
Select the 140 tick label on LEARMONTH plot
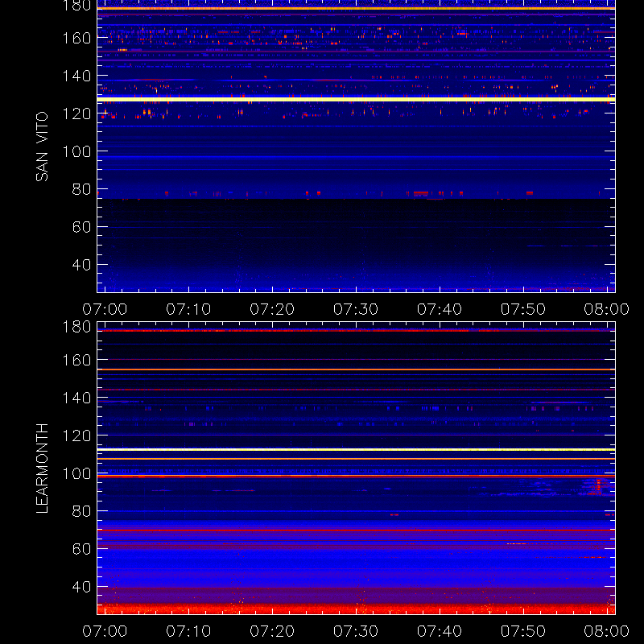pos(76,398)
